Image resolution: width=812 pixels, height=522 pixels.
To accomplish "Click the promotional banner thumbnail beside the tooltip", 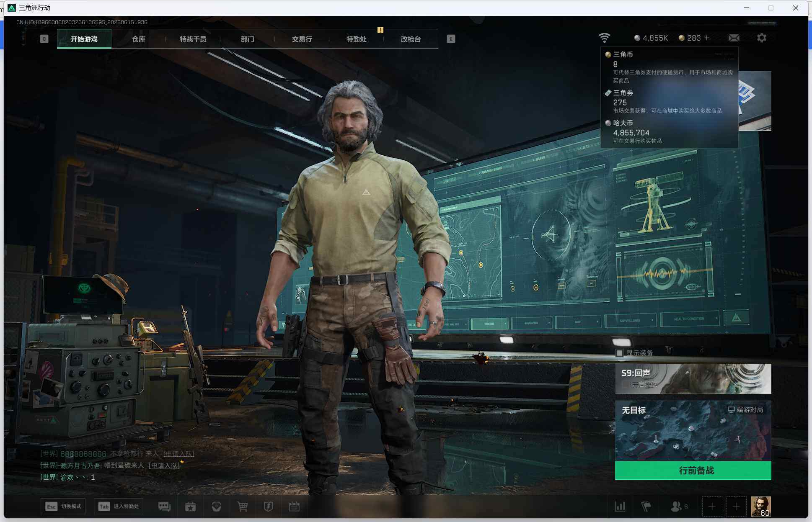I will pos(755,101).
